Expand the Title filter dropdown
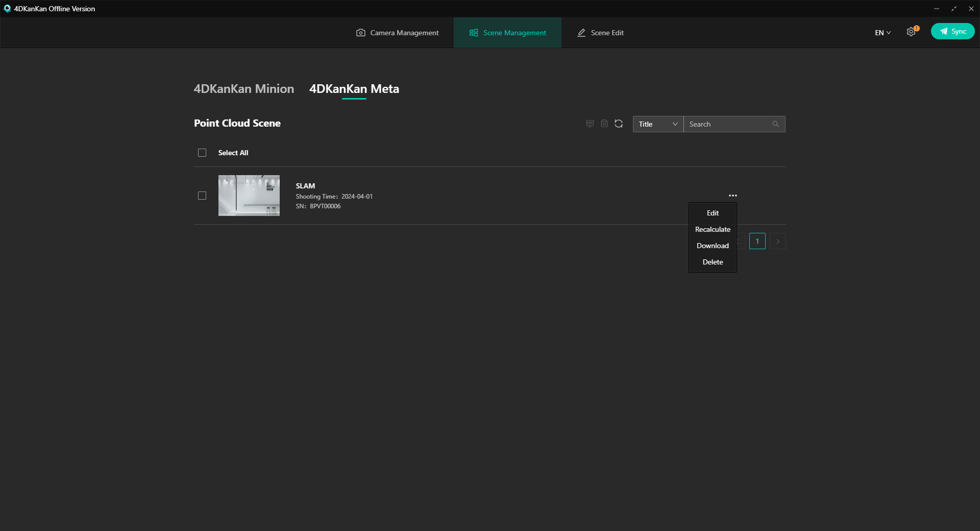The image size is (980, 531). coord(658,124)
